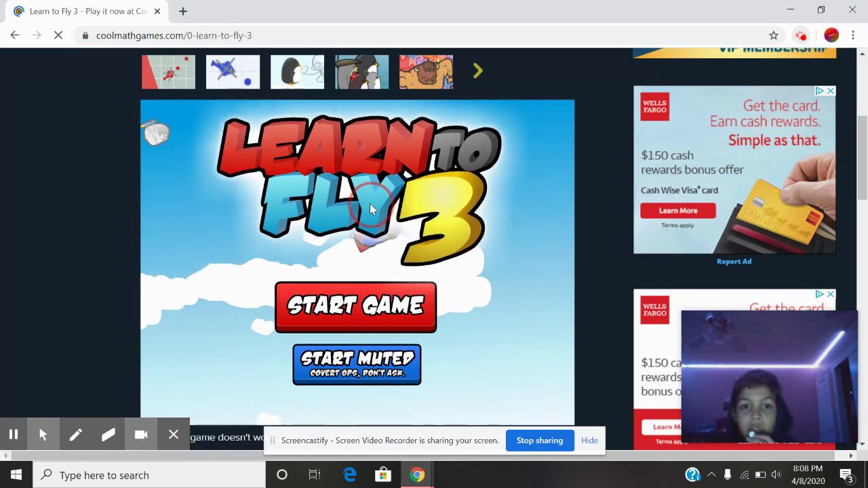Screen dimensions: 868x488
Task: Click the Report Ad link
Action: pyautogui.click(x=734, y=261)
